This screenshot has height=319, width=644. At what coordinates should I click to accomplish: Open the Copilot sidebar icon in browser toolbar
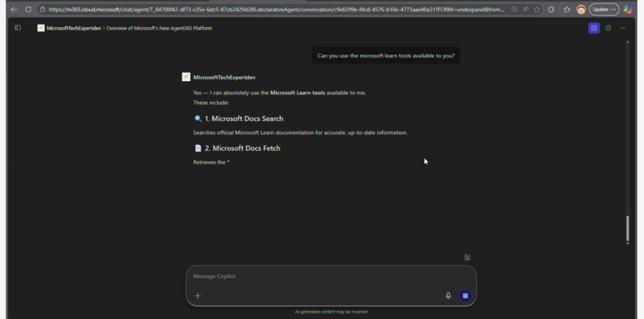(628, 9)
